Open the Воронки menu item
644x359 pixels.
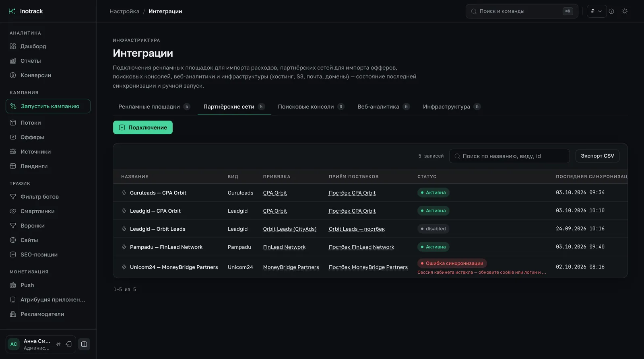coord(48,226)
